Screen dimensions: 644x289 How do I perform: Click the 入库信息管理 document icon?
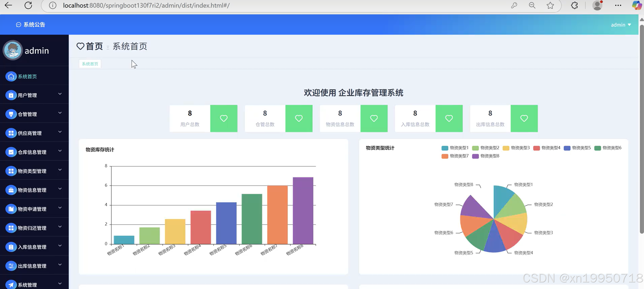(x=11, y=247)
